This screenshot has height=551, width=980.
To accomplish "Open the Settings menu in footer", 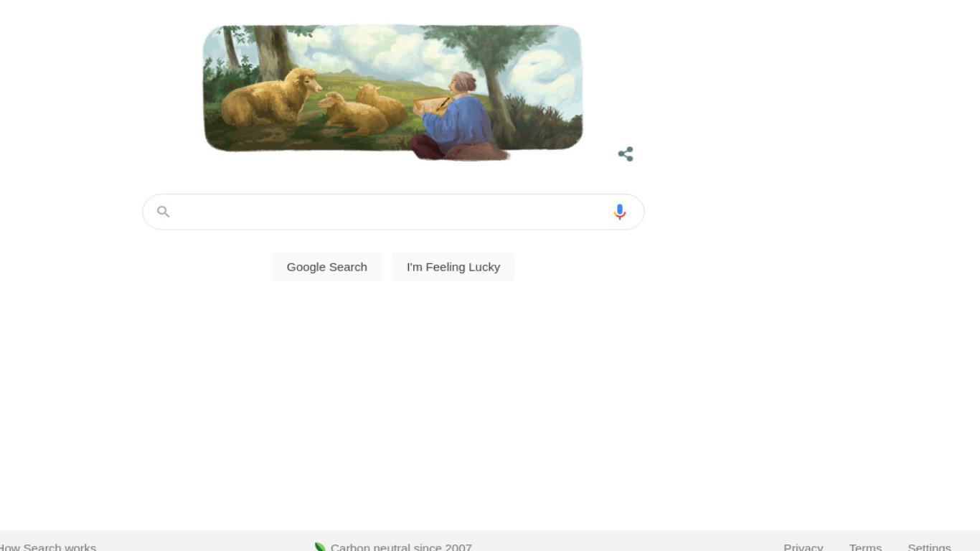I will (929, 547).
